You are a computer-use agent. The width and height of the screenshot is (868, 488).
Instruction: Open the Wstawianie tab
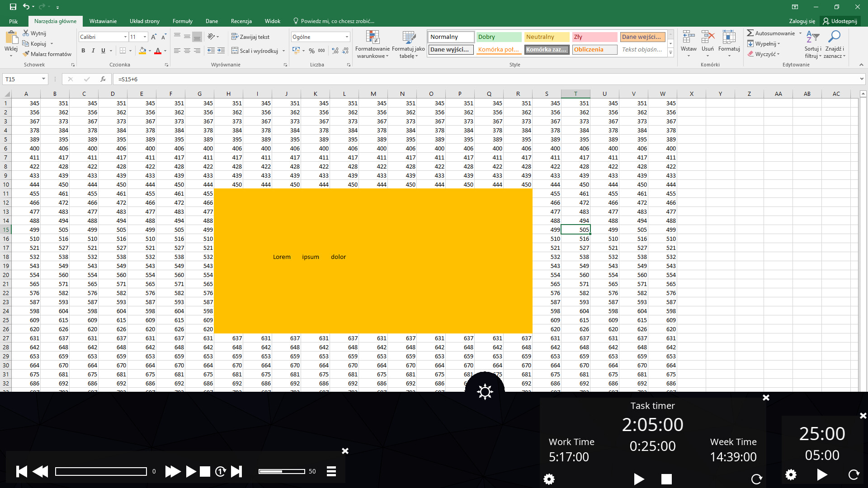(x=103, y=21)
